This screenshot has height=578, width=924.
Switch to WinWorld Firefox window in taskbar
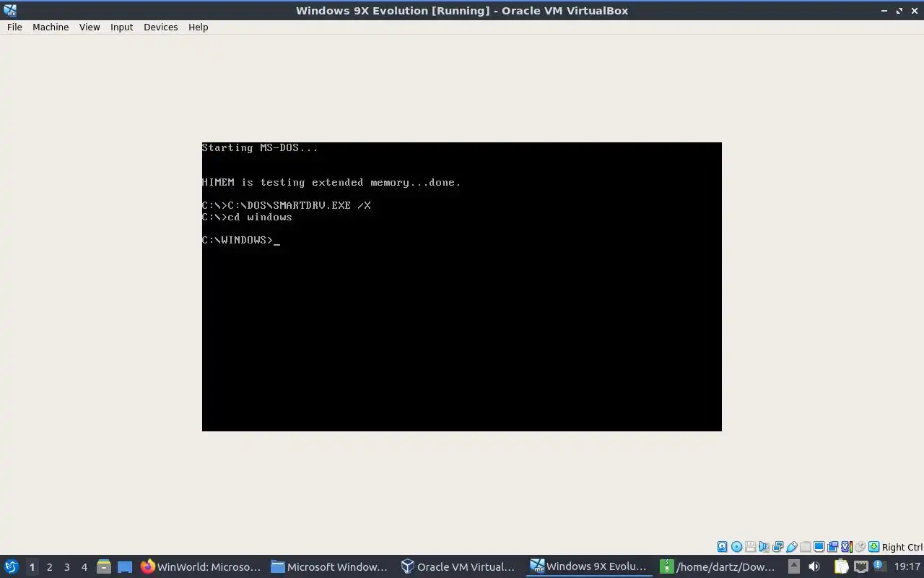point(201,566)
